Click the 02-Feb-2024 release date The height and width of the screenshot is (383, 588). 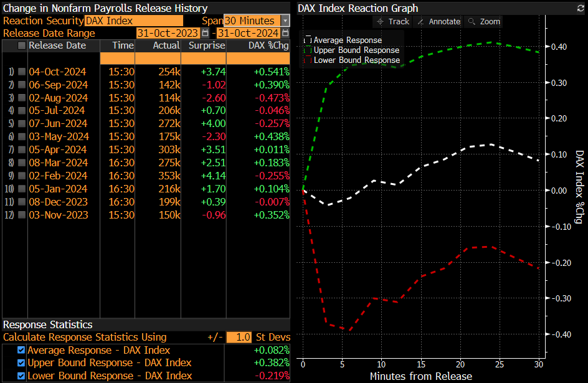click(58, 176)
